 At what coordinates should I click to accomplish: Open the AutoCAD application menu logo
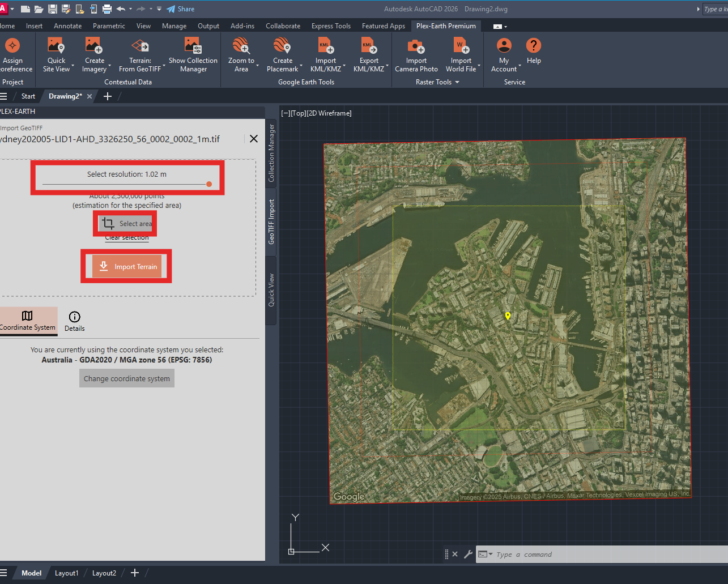(x=4, y=9)
